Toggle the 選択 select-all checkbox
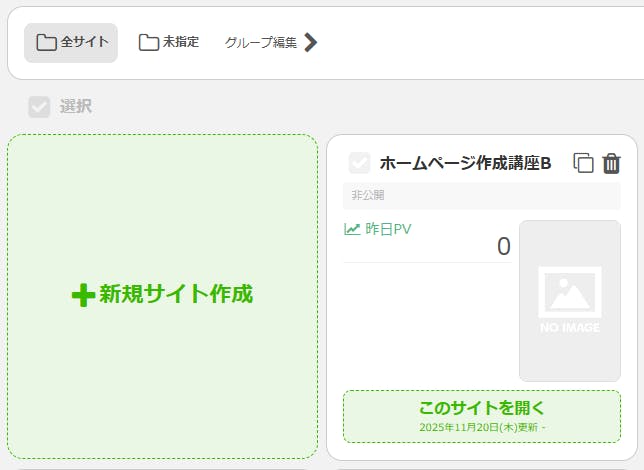 coord(39,107)
